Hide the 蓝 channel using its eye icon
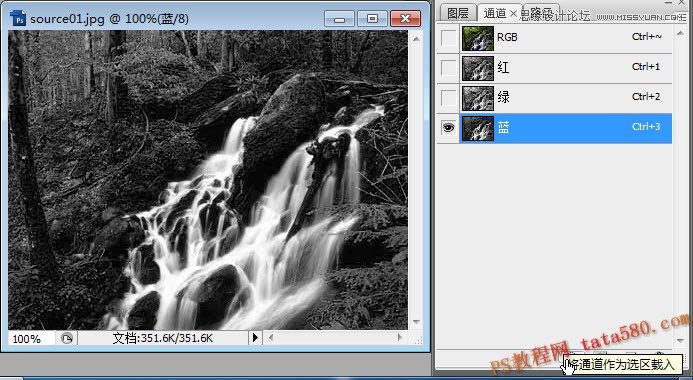 (448, 128)
